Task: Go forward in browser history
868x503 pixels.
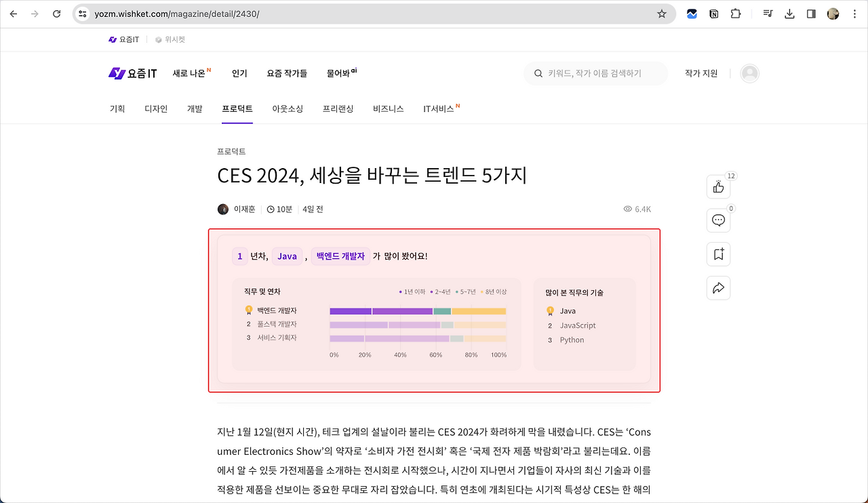Action: tap(35, 14)
